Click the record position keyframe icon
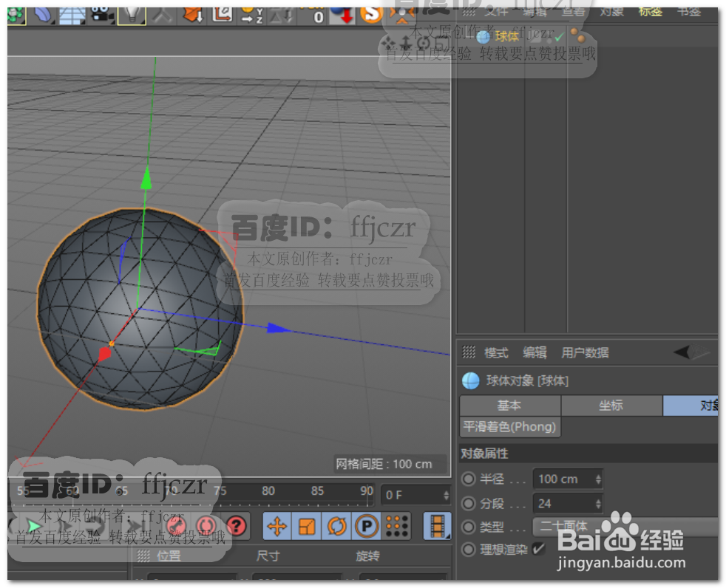Viewport: 726px width, 588px height. click(x=277, y=526)
